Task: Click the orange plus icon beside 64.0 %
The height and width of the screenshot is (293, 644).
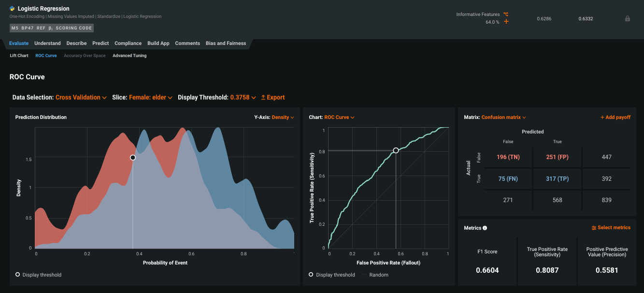Action: [x=506, y=22]
